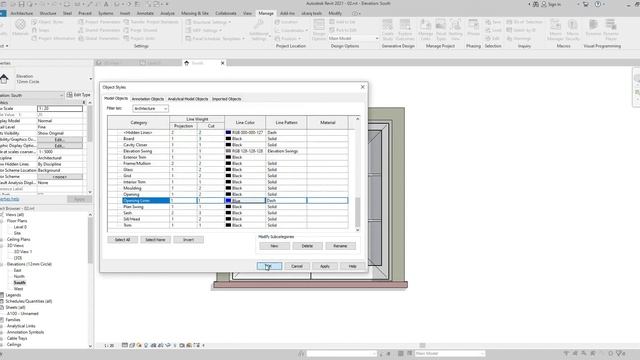Viewport: 640px width, 360px height.
Task: Click the Shared Parameters ribbon icon
Action: [x=81, y=30]
